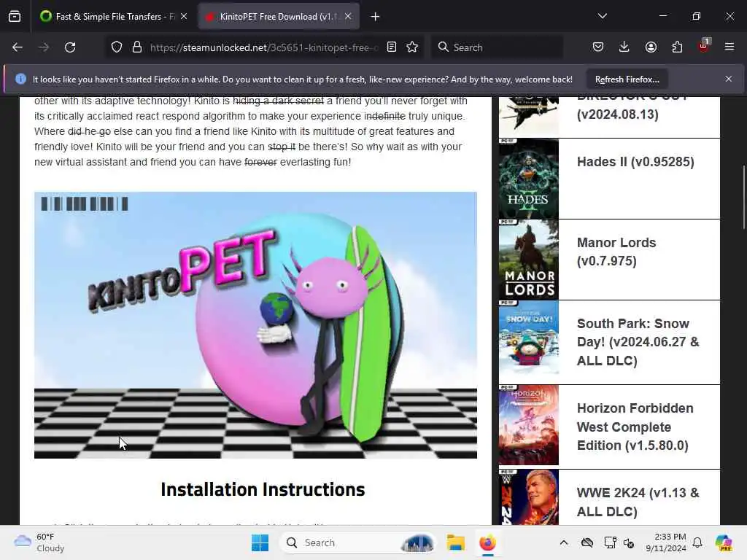The image size is (747, 560).
Task: View site security padlock info
Action: (137, 47)
